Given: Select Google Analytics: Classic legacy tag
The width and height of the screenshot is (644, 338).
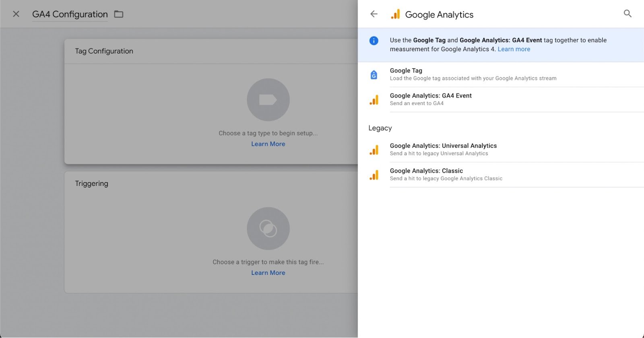Looking at the screenshot, I should pyautogui.click(x=426, y=171).
